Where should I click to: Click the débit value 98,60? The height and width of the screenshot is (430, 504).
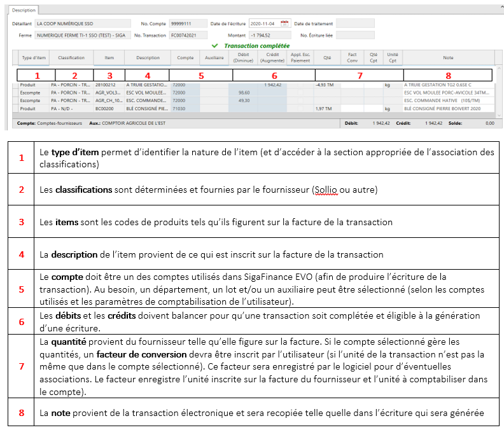coord(244,93)
